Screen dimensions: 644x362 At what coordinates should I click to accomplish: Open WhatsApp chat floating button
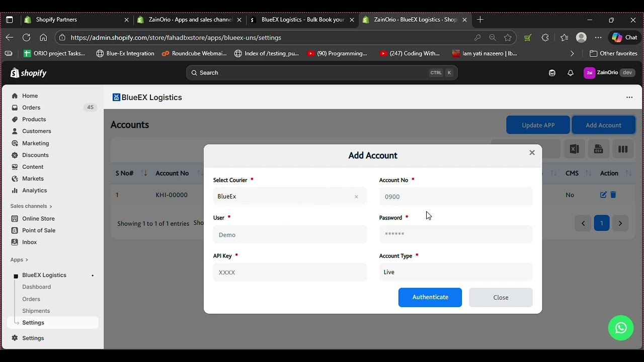tap(621, 328)
